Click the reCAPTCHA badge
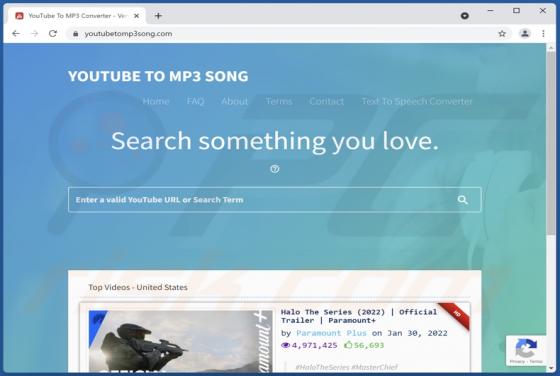This screenshot has height=376, width=560. coord(526,350)
